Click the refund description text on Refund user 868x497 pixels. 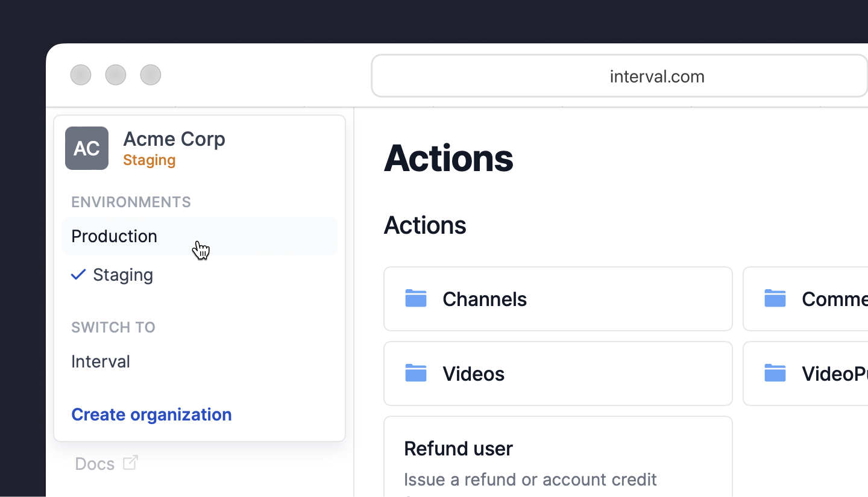[530, 480]
